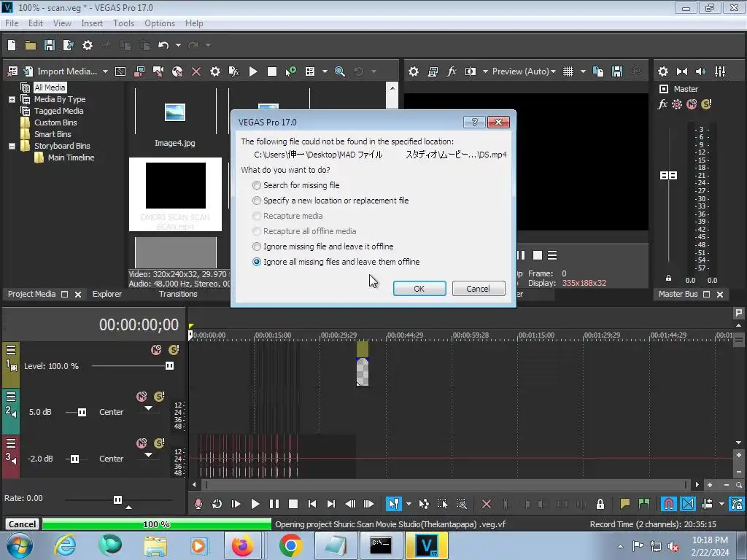The image size is (747, 560).
Task: Play the timeline from the transport bar
Action: (255, 504)
